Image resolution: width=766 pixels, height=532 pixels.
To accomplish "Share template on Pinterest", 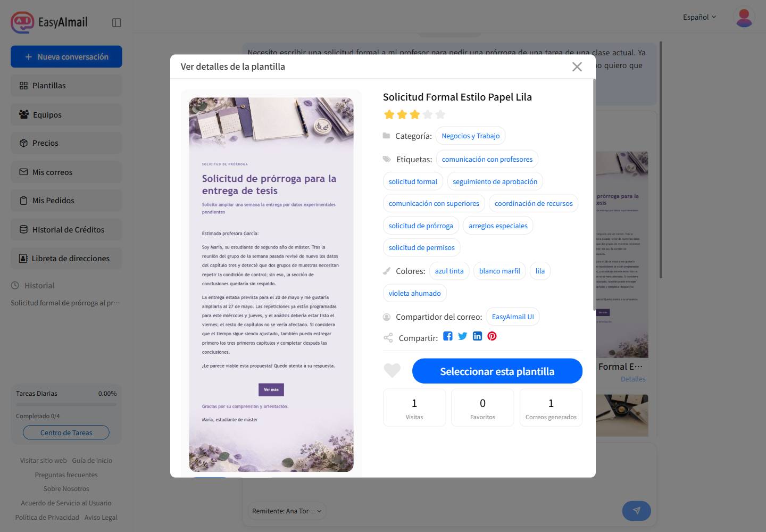I will 492,336.
